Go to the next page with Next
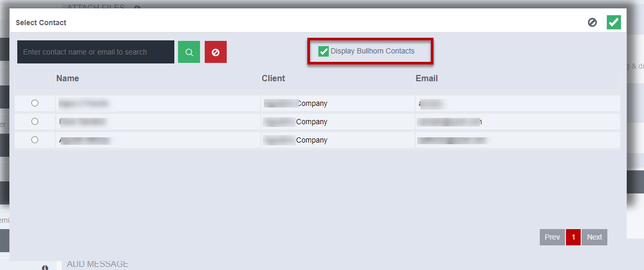 pyautogui.click(x=594, y=237)
